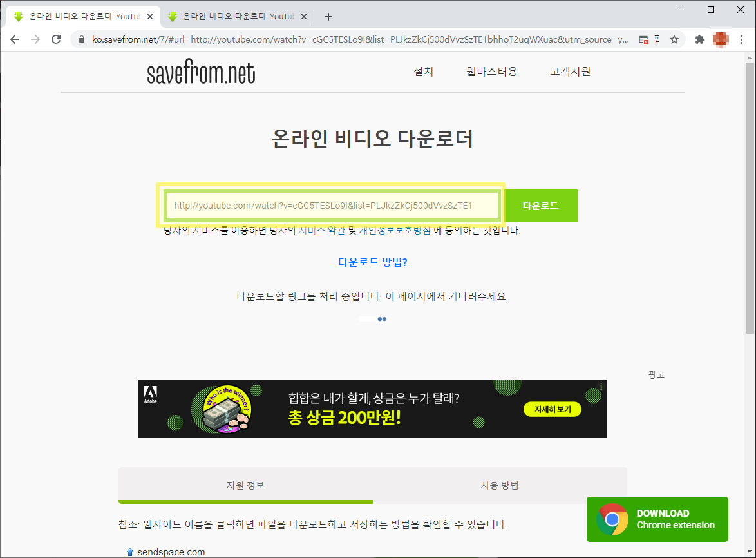Click the vertical page scrollbar thumb
The height and width of the screenshot is (558, 756).
tap(750, 198)
